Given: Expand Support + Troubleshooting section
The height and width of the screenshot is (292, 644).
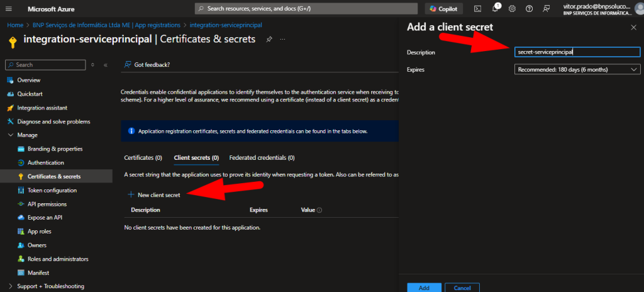Looking at the screenshot, I should pyautogui.click(x=10, y=286).
